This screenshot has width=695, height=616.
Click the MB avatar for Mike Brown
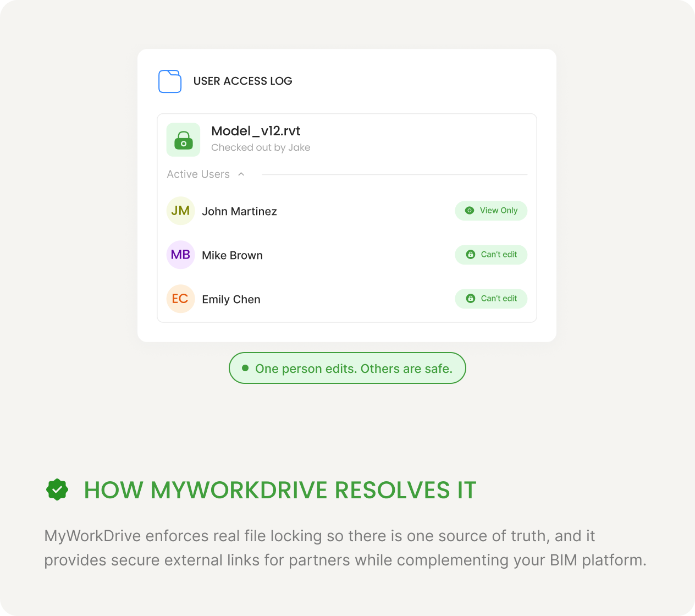181,255
